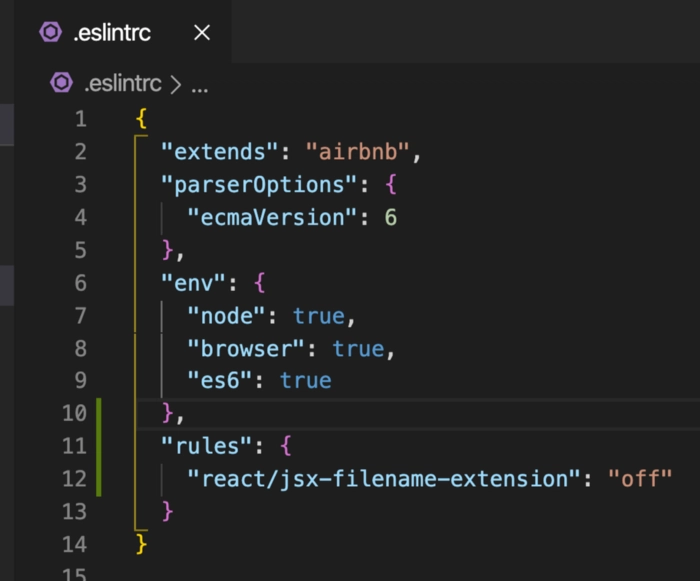Click the "ecmaVersion" key
This screenshot has width=700, height=581.
(x=272, y=217)
